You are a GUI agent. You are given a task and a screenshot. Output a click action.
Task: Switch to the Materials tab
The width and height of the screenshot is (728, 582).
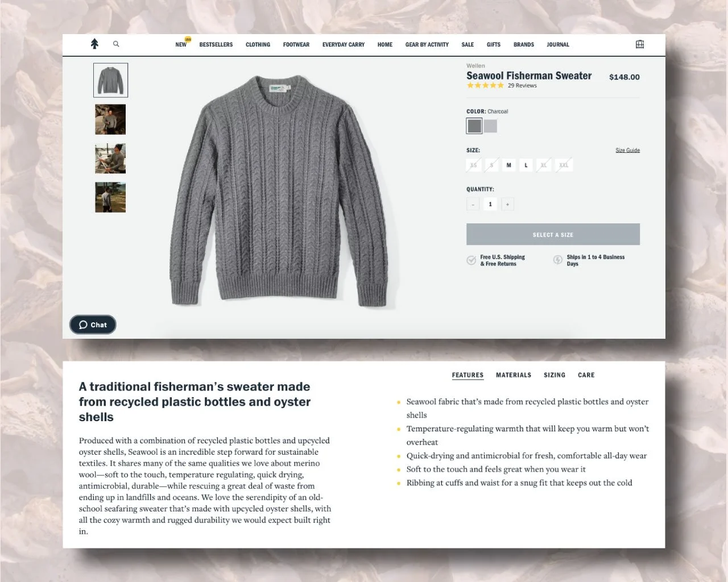click(514, 375)
